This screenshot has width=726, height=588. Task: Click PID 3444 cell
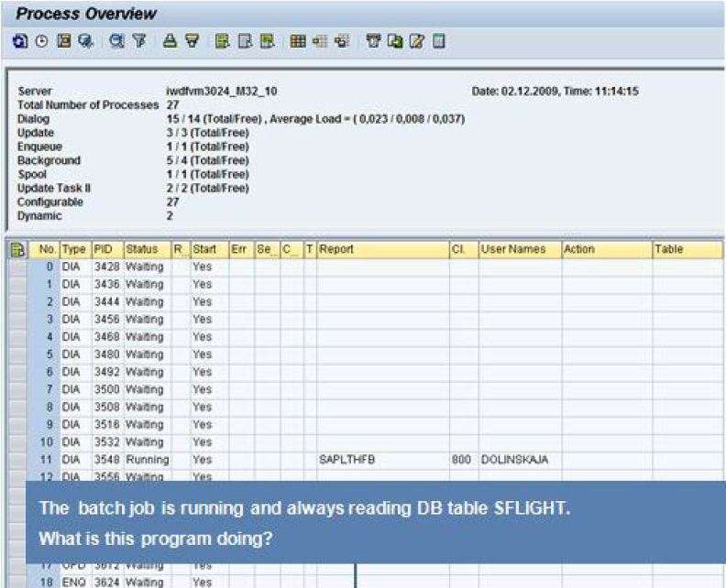coord(107,302)
